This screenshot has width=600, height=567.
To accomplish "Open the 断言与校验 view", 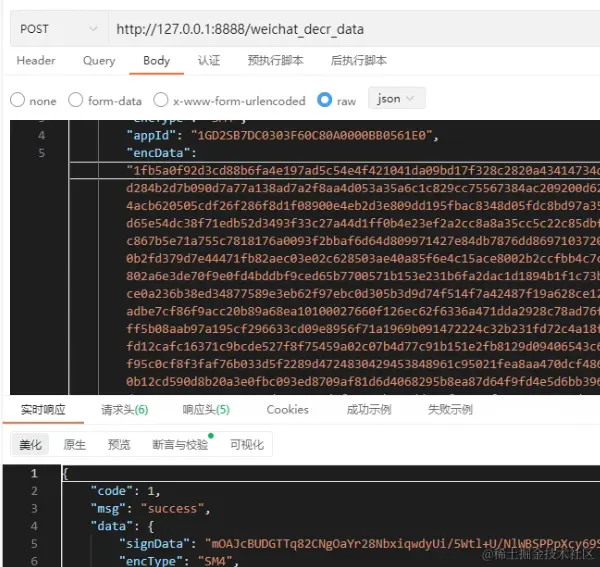I will click(x=180, y=445).
